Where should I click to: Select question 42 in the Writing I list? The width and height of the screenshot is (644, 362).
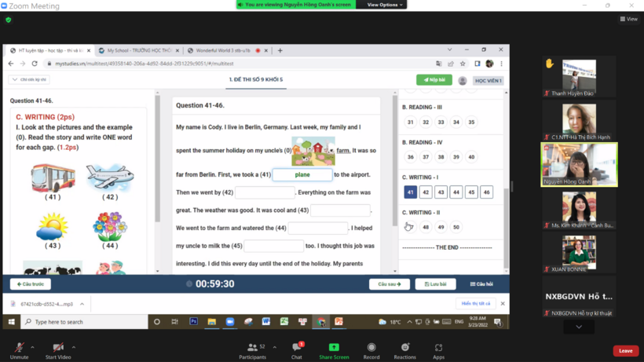pyautogui.click(x=426, y=192)
